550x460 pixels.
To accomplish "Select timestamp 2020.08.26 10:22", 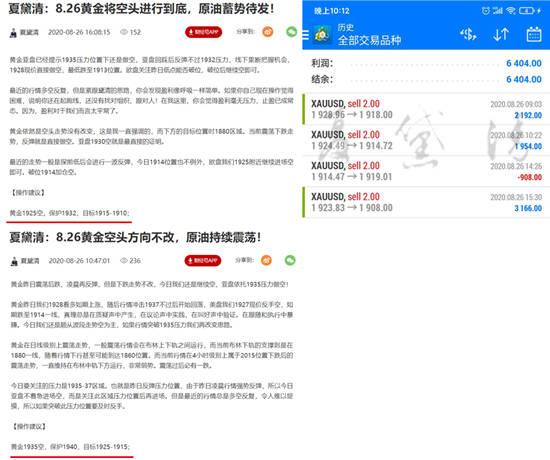I will pyautogui.click(x=516, y=135).
